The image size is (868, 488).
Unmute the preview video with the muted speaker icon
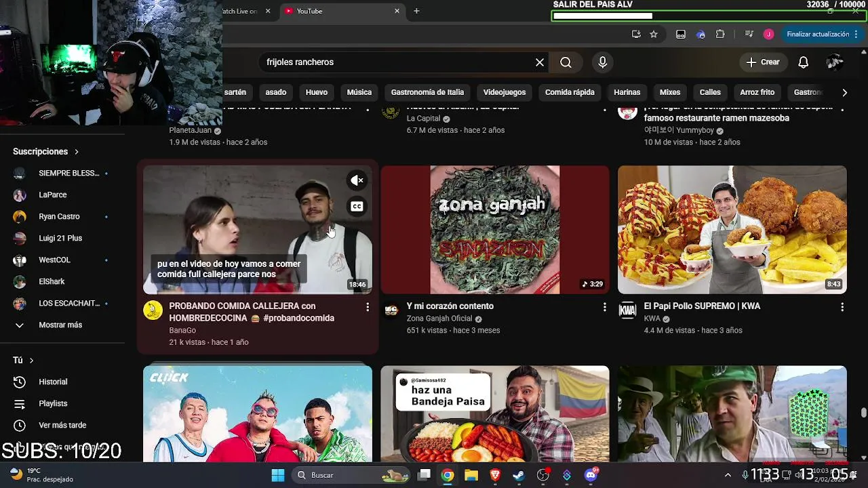point(357,180)
